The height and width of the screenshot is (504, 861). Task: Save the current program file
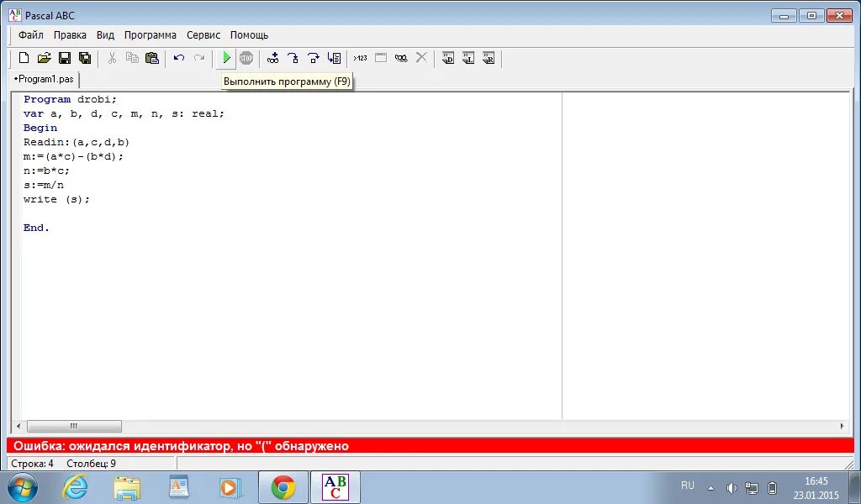click(x=65, y=58)
